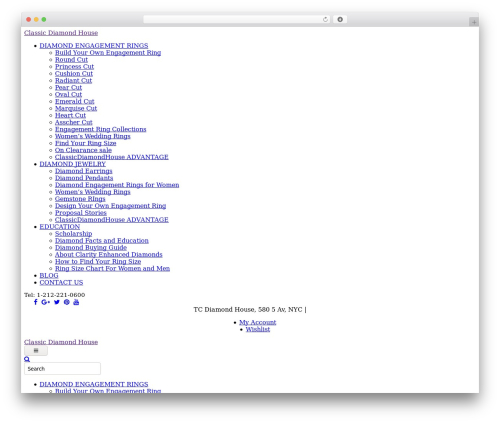Open the Diamond Pendants link

click(84, 178)
